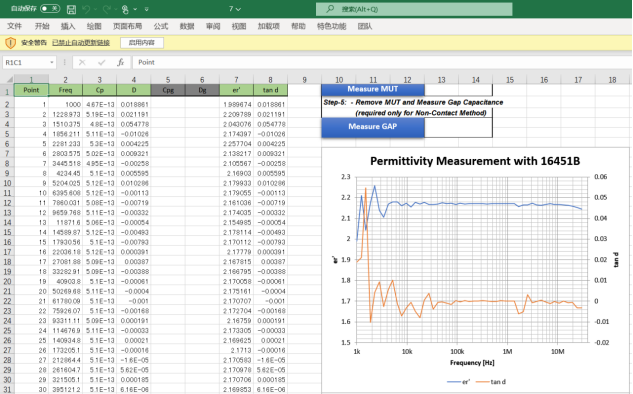Click the Cancel X formula bar icon
The width and height of the screenshot is (633, 394).
[x=82, y=63]
